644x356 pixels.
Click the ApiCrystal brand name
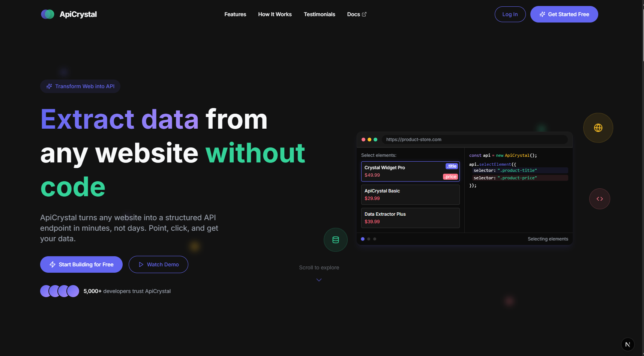coord(78,14)
